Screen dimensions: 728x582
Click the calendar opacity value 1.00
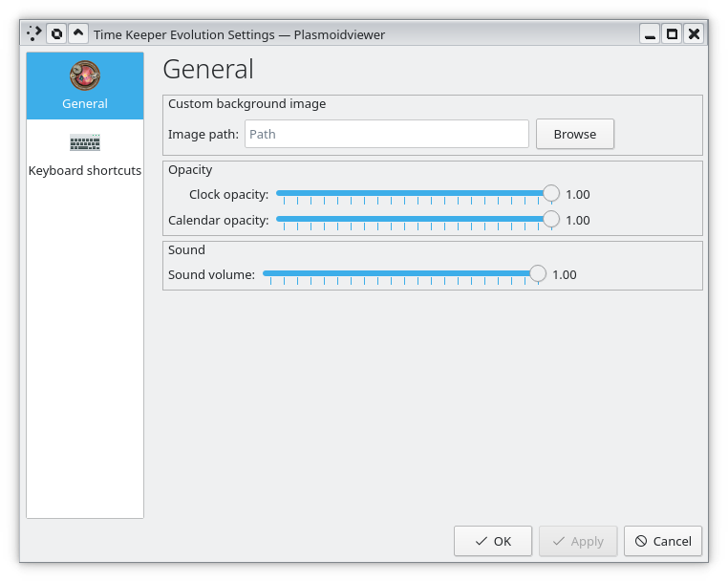point(578,220)
